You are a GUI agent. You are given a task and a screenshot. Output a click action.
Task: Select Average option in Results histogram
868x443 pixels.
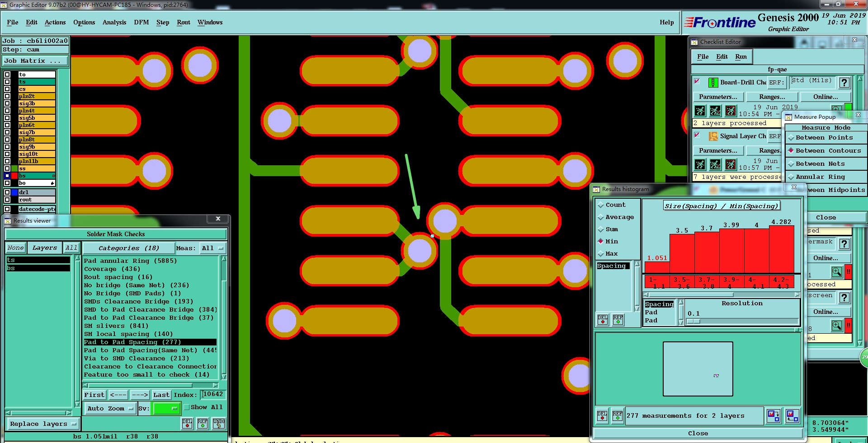(616, 217)
